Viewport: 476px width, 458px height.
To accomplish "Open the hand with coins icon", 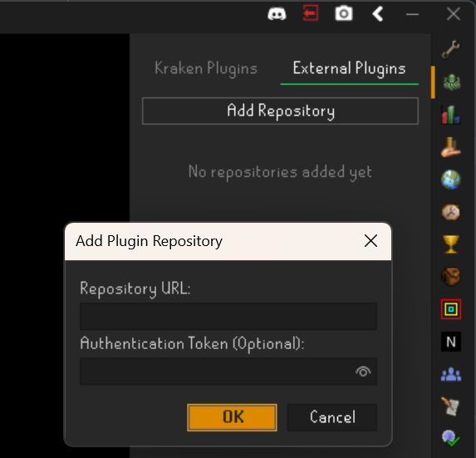I will (x=451, y=147).
